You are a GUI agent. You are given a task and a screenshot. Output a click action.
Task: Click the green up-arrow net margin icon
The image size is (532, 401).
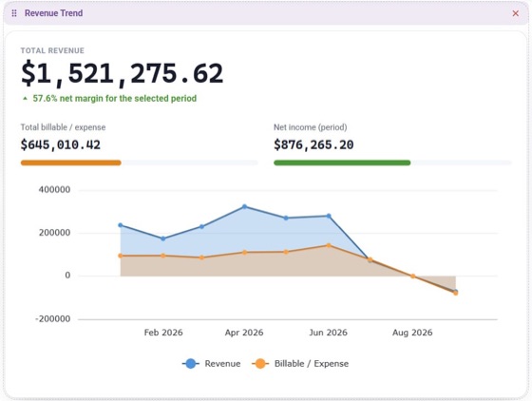(25, 99)
